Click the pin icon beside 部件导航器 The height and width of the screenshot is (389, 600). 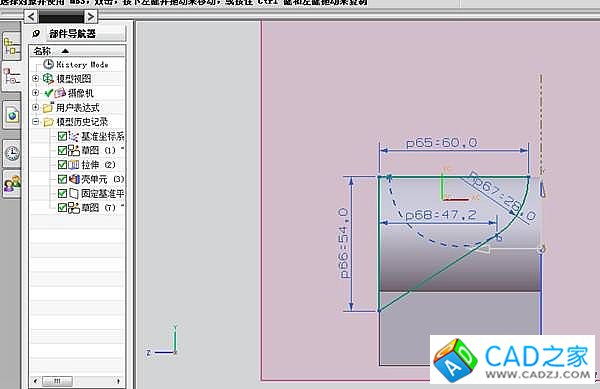tap(36, 34)
